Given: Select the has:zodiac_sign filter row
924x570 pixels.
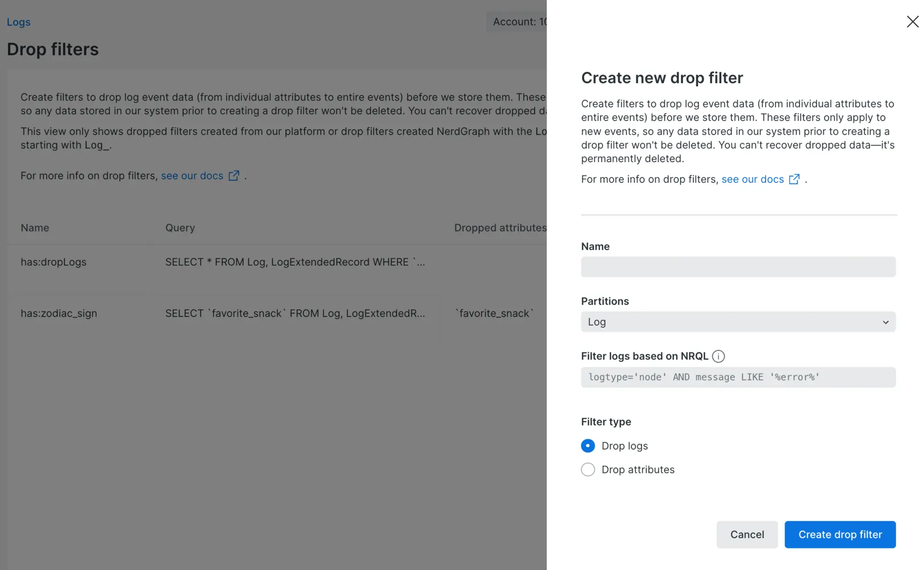Looking at the screenshot, I should coord(59,314).
